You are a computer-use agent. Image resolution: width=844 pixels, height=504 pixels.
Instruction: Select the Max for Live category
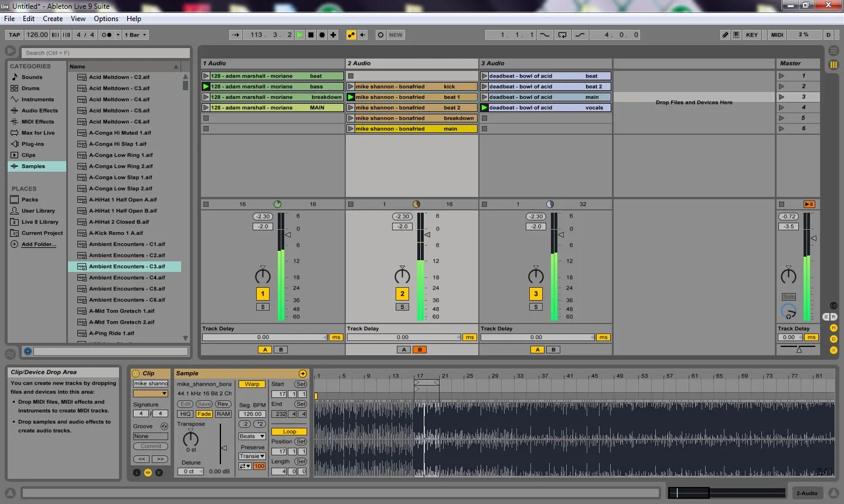click(37, 133)
